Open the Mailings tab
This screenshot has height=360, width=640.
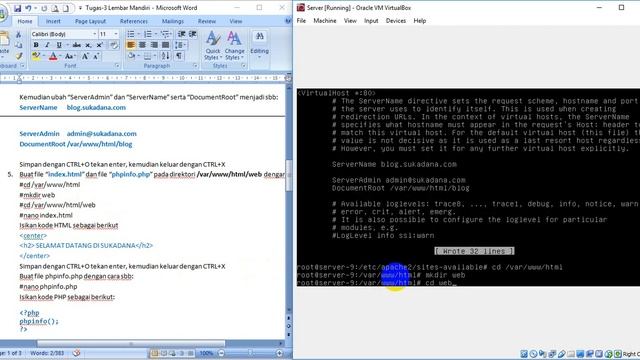pos(173,21)
